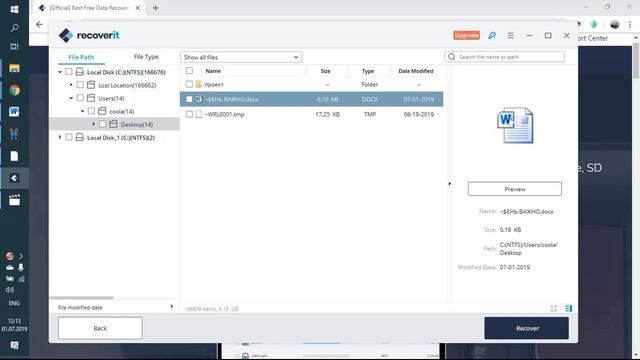Image resolution: width=640 pixels, height=360 pixels.
Task: Sort by Size column header
Action: point(325,71)
